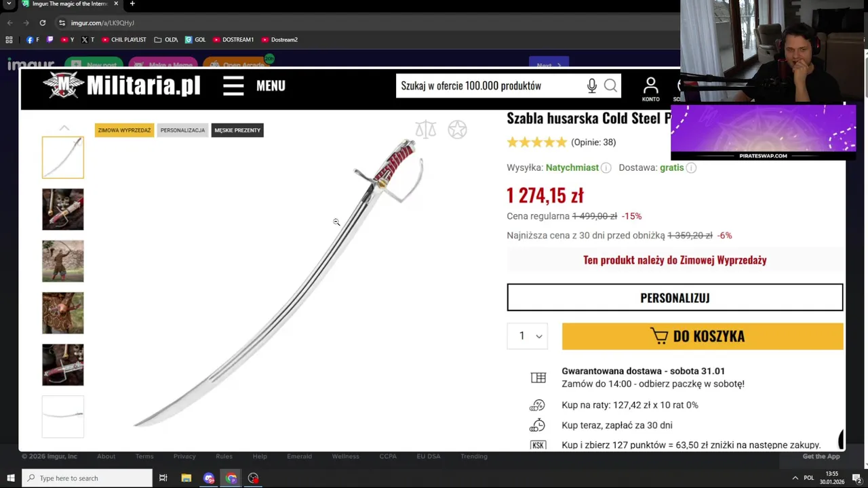868x488 pixels.
Task: Click the thumbnail list up chevron
Action: pyautogui.click(x=64, y=128)
